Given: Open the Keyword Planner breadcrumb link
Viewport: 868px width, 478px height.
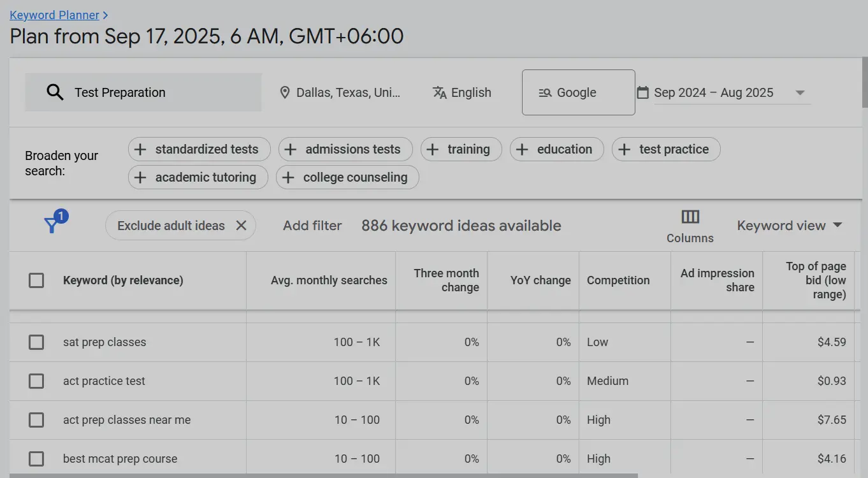Looking at the screenshot, I should click(55, 15).
